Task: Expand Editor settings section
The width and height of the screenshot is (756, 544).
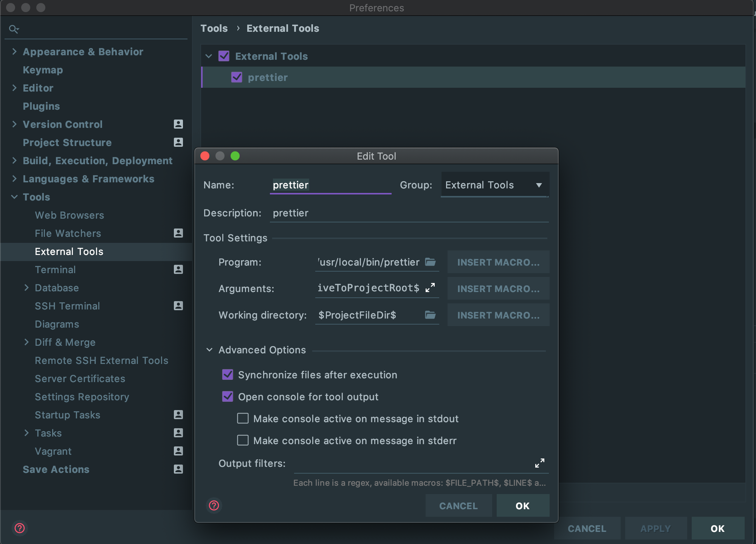Action: (x=14, y=88)
